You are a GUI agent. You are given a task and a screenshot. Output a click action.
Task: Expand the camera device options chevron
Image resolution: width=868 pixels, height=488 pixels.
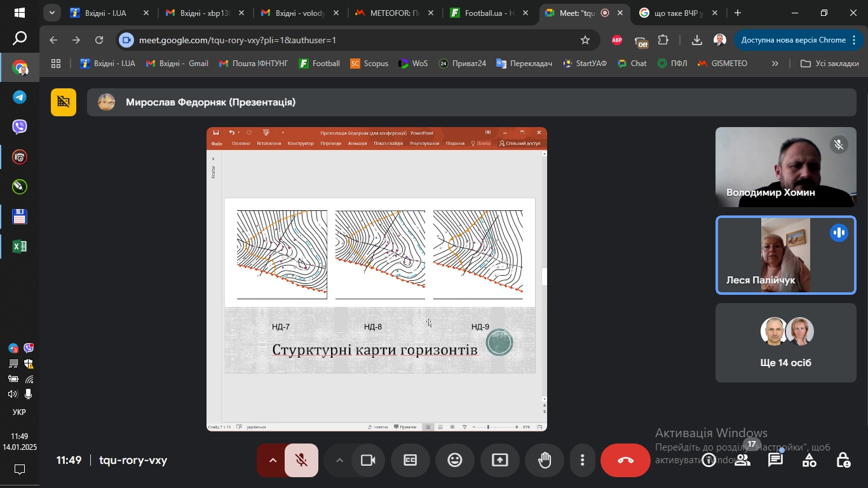click(339, 460)
